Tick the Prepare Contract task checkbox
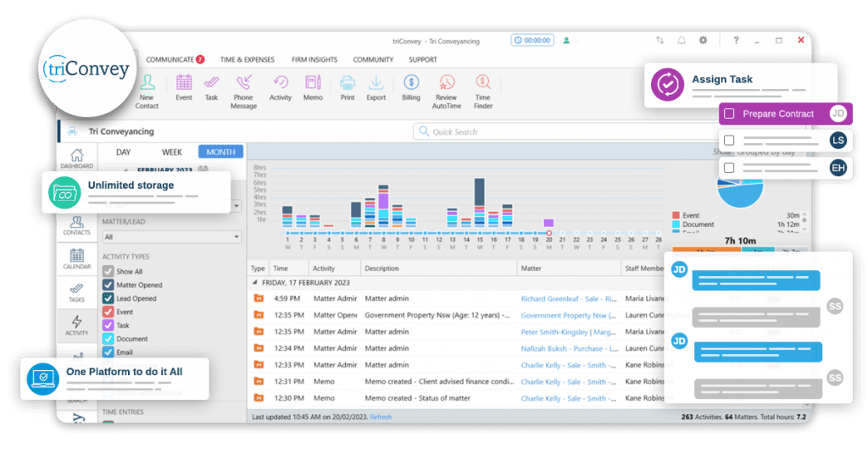Viewport: 868px width, 454px height. pyautogui.click(x=729, y=113)
